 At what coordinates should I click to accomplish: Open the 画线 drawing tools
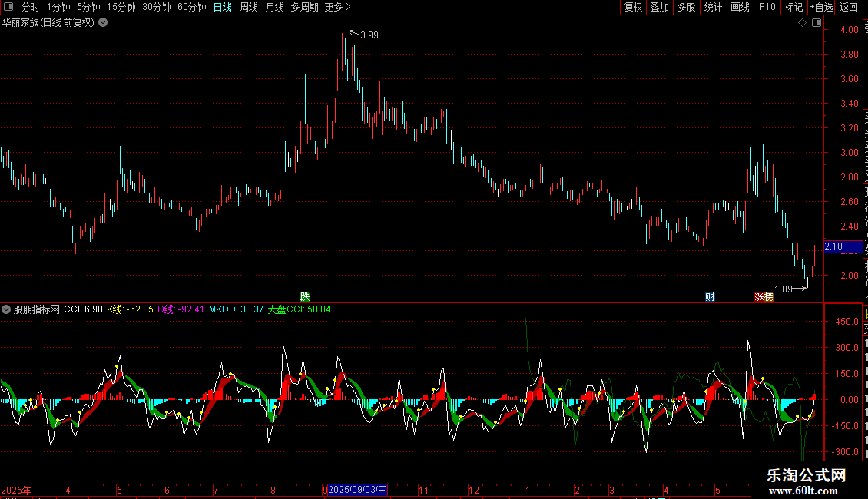[x=740, y=7]
